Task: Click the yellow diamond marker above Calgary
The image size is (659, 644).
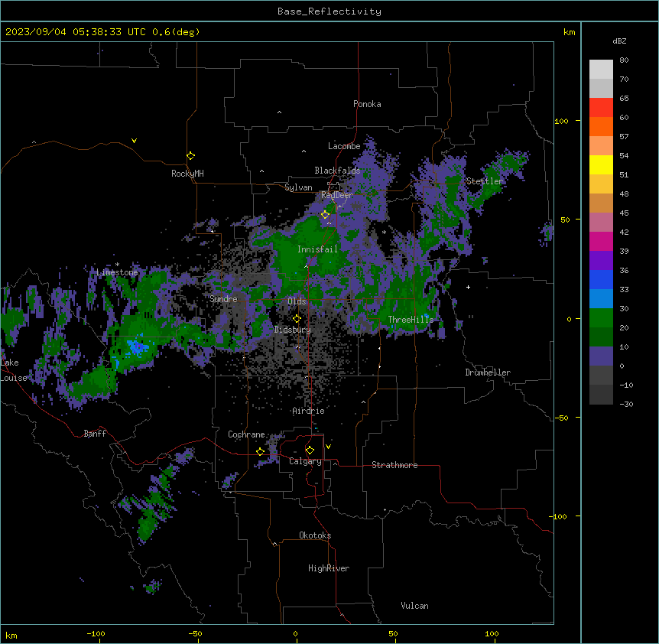Action: 310,450
